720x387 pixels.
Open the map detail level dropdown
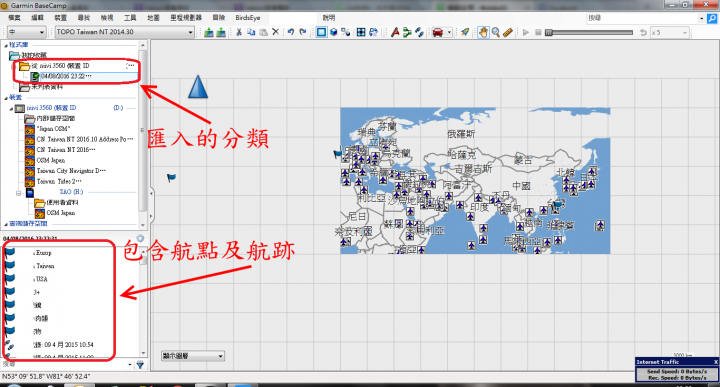(x=27, y=32)
